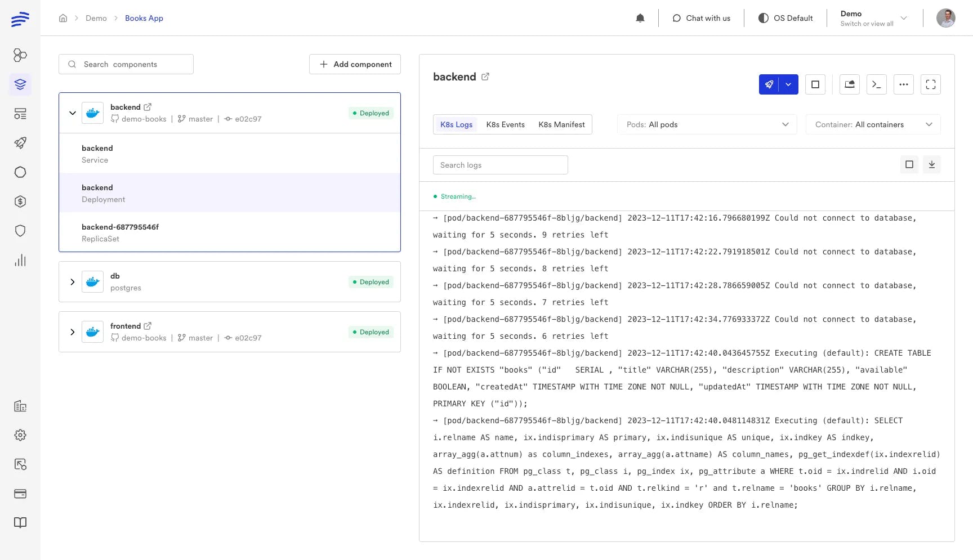Open deploy options dropdown arrow

pos(788,84)
